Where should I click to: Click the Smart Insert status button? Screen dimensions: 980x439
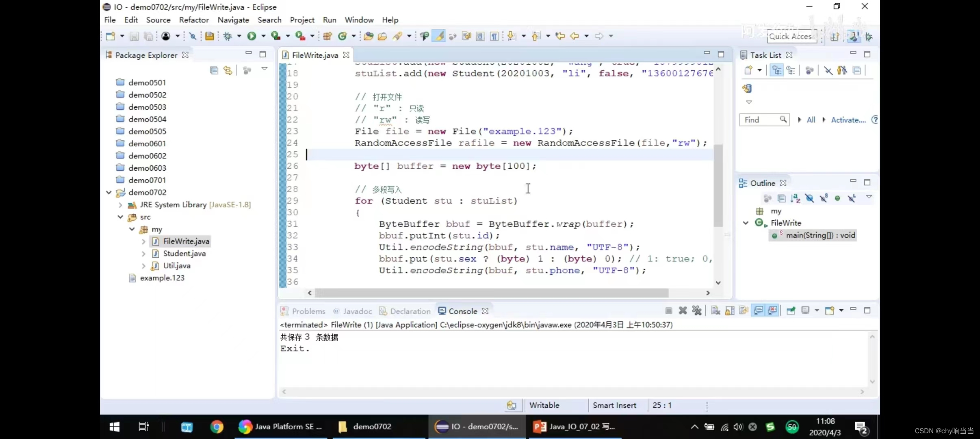[614, 405]
